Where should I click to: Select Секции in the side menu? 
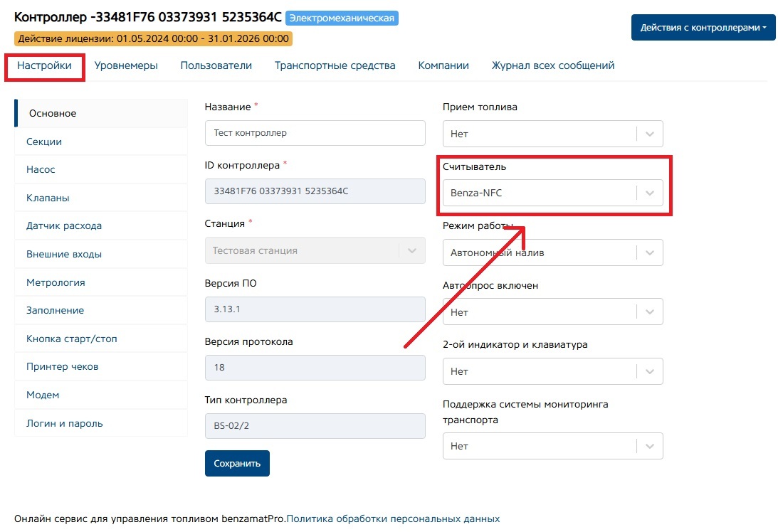coord(44,142)
